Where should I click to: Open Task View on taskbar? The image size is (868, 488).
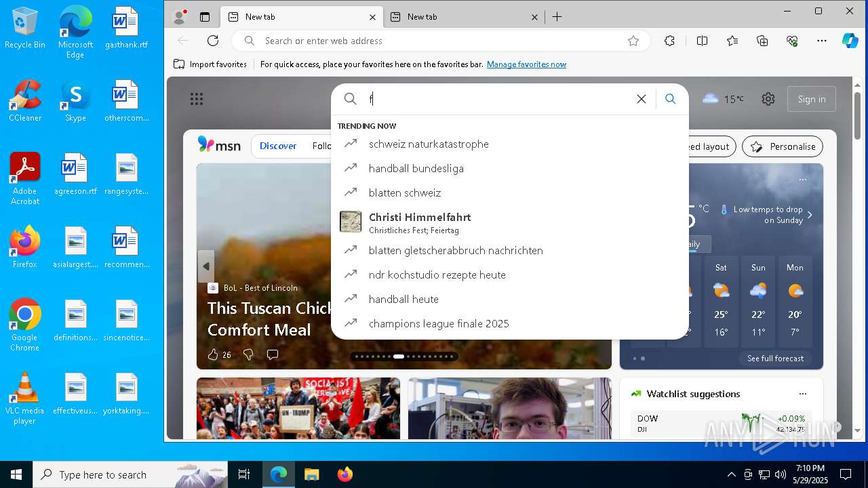point(244,474)
